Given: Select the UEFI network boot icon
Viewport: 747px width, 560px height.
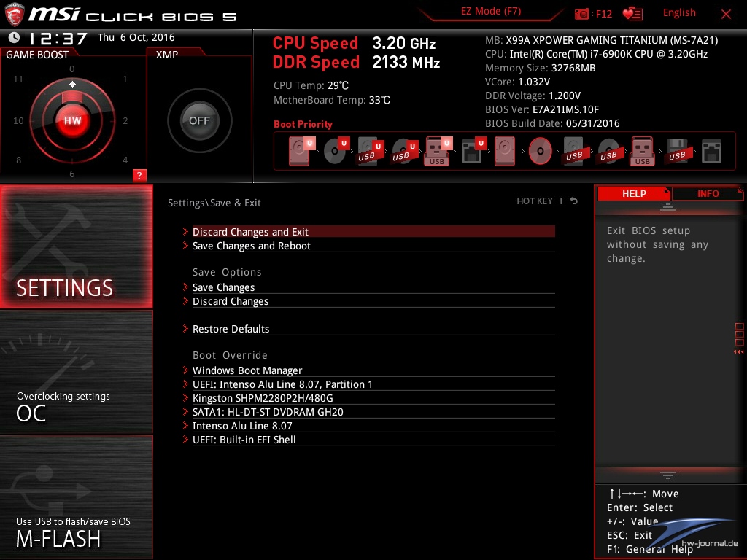Looking at the screenshot, I should (473, 151).
